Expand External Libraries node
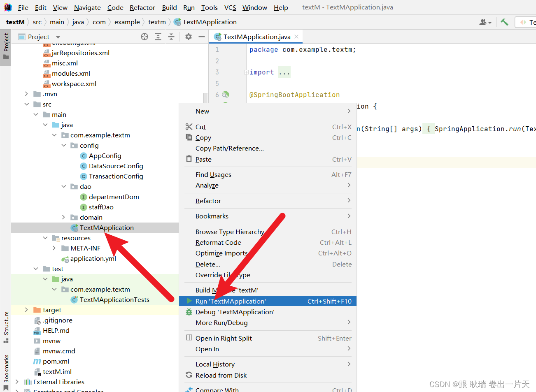Viewport: 536px width, 392px height. click(17, 382)
